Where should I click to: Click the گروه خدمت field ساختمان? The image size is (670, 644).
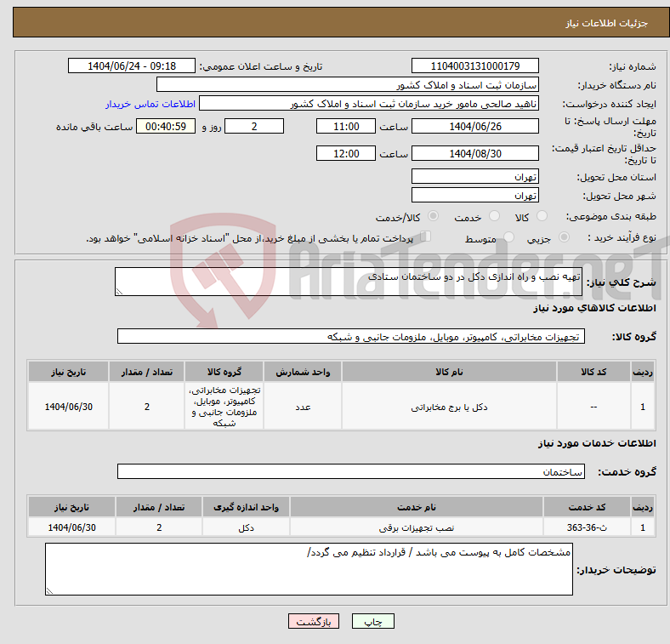point(351,471)
